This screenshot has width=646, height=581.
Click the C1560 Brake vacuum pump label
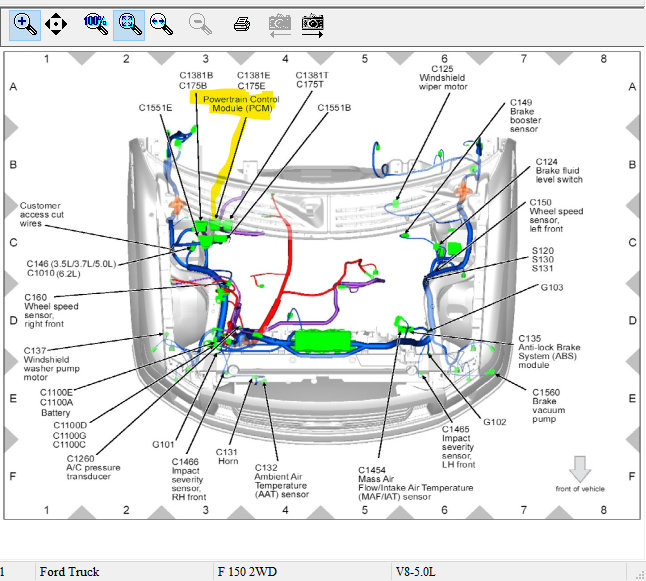click(x=548, y=406)
